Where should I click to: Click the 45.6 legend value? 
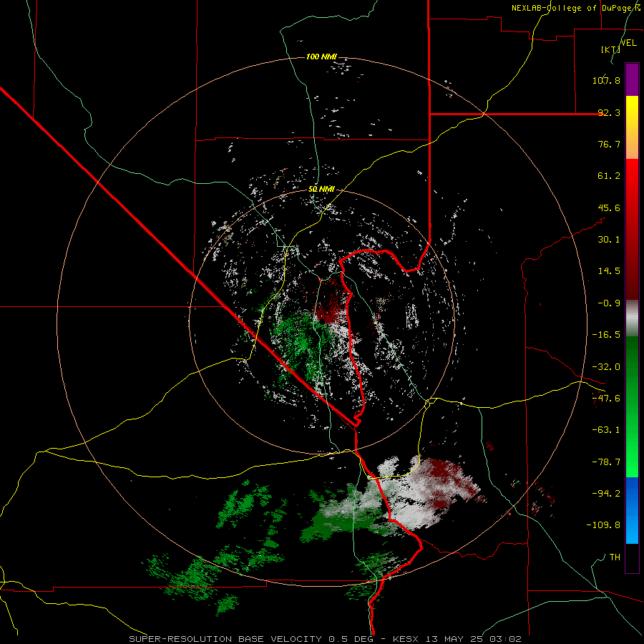click(x=609, y=208)
